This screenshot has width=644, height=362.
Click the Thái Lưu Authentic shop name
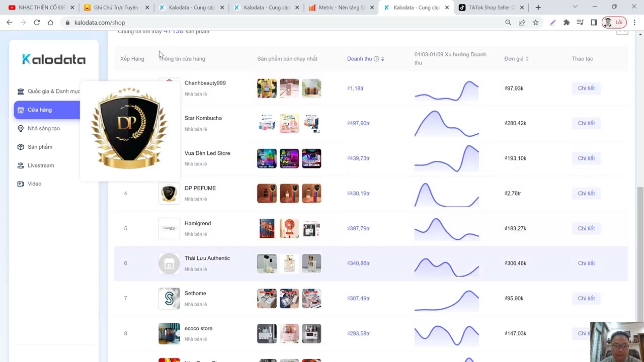[207, 258]
